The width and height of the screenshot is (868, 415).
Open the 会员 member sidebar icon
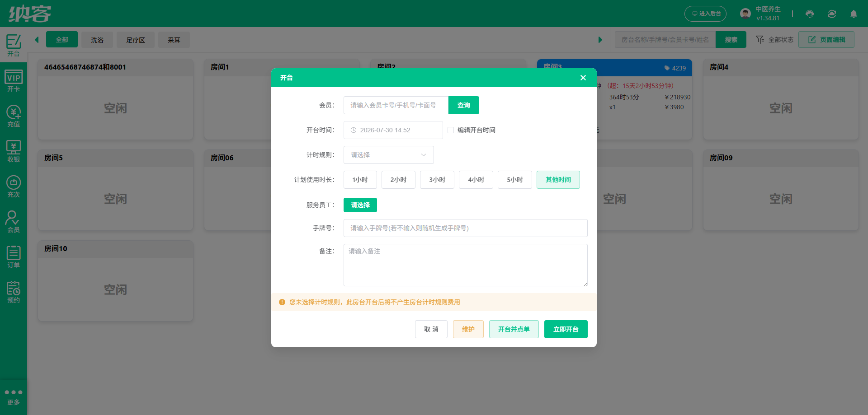coord(14,222)
